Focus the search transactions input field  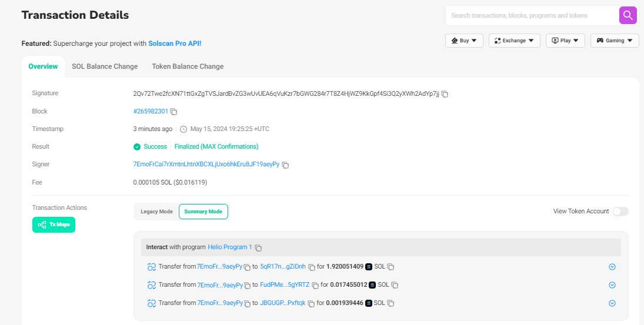click(532, 16)
